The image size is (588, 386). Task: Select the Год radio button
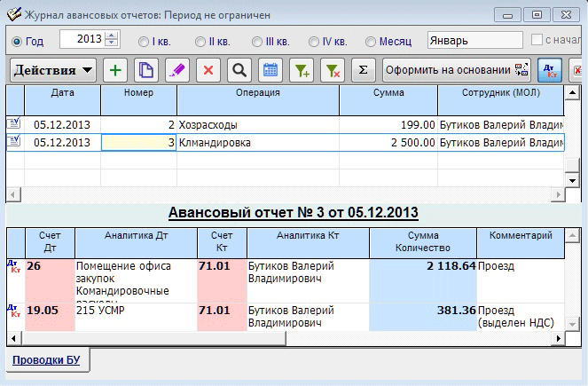[x=17, y=42]
